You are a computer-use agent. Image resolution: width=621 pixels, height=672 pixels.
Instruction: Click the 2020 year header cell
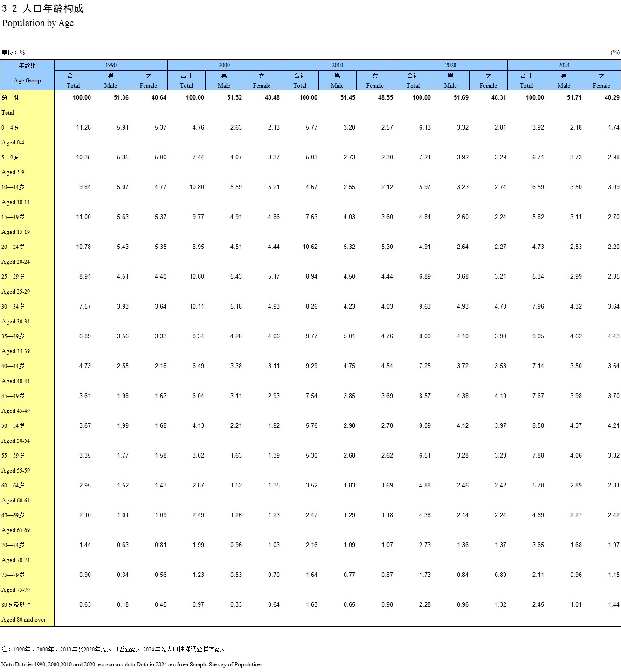pos(451,65)
